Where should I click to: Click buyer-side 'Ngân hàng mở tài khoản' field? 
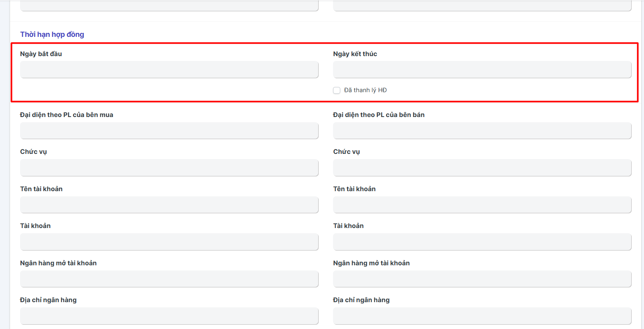169,279
